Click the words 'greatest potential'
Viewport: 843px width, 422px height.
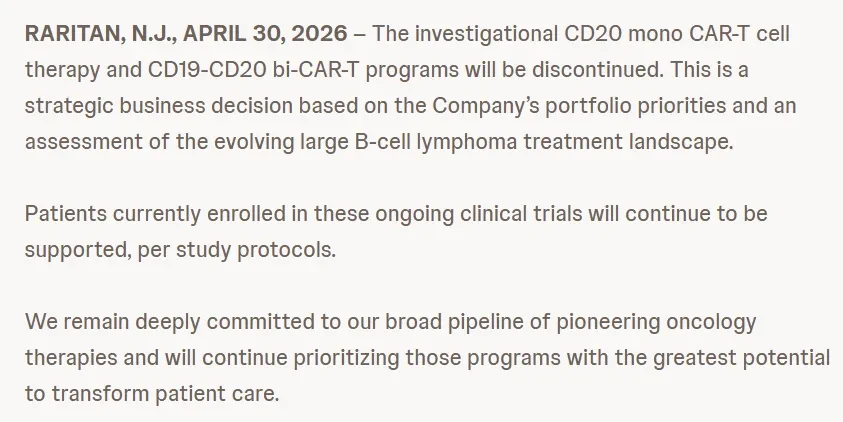[742, 358]
